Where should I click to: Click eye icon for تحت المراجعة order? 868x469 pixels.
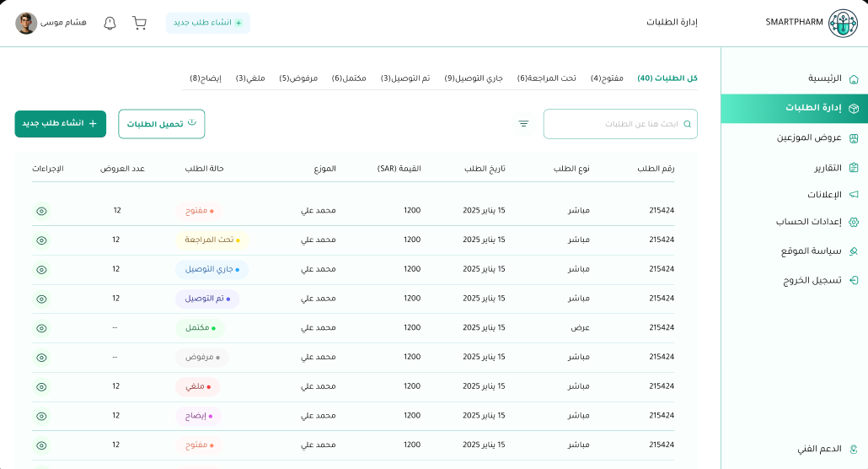[41, 240]
